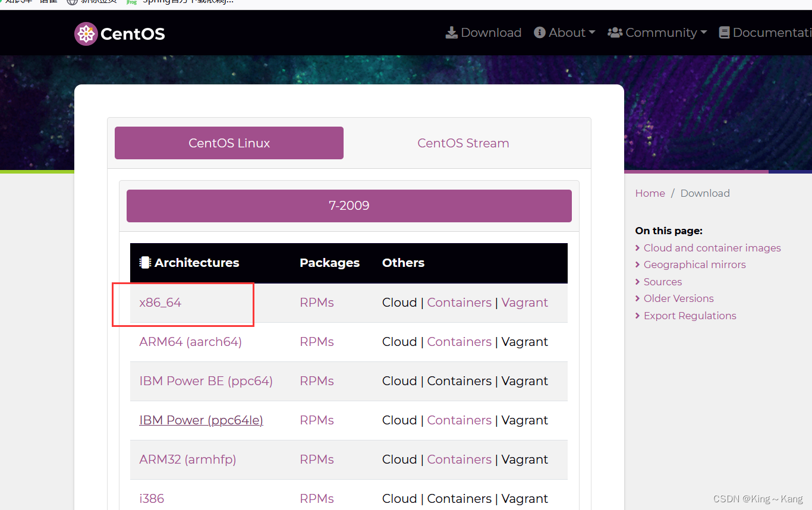Jump to Cloud and container images
812x510 pixels.
pos(712,248)
